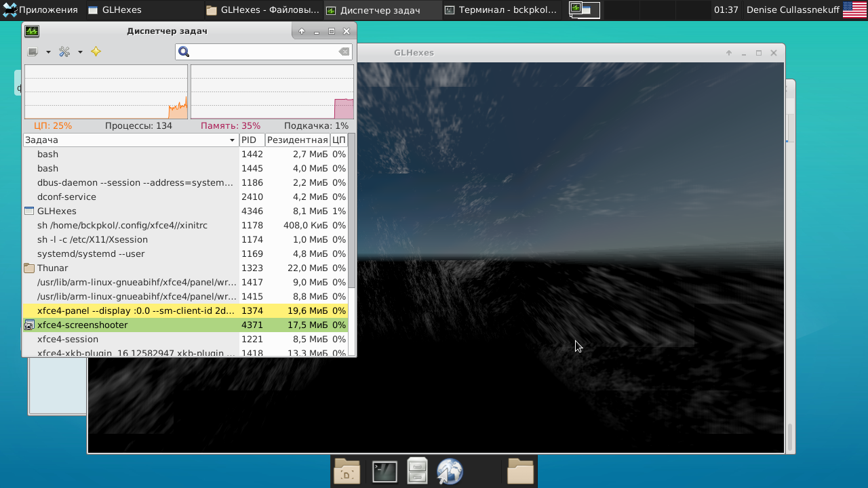868x488 pixels.
Task: Click the execute program icon in Task Manager toolbar
Action: coord(33,52)
